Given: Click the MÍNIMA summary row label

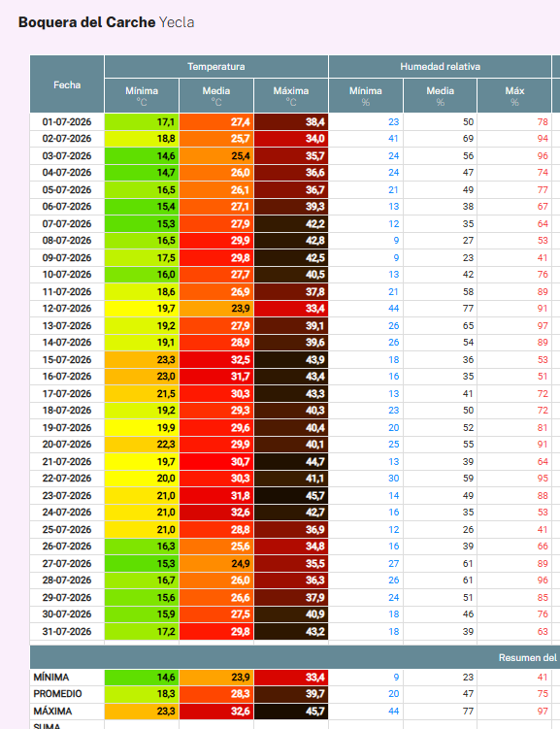Looking at the screenshot, I should point(51,677).
